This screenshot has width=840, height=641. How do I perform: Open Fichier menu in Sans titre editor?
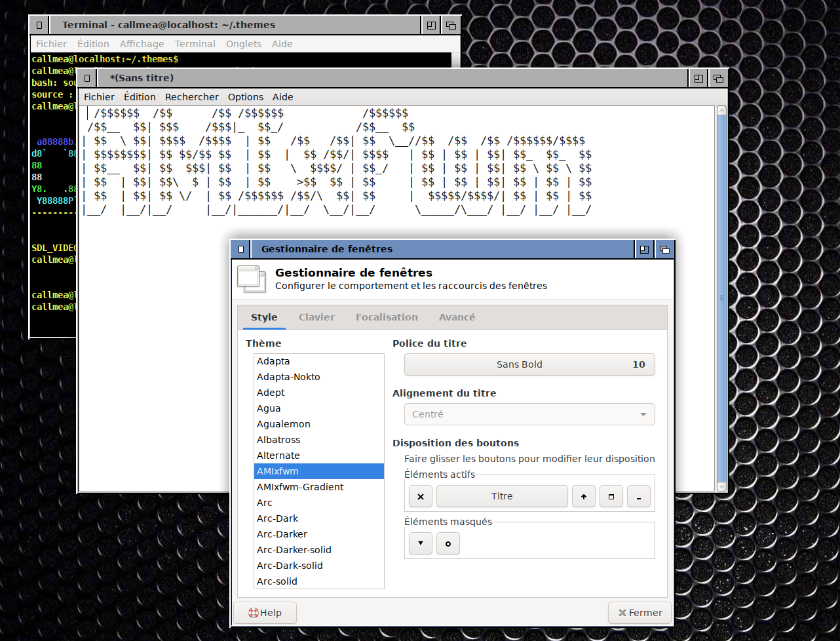coord(99,97)
